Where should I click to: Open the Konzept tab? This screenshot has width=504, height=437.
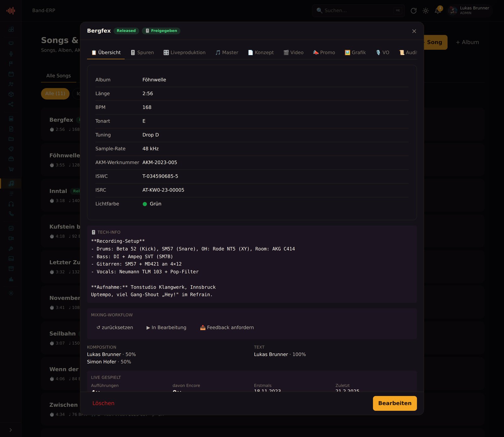261,53
